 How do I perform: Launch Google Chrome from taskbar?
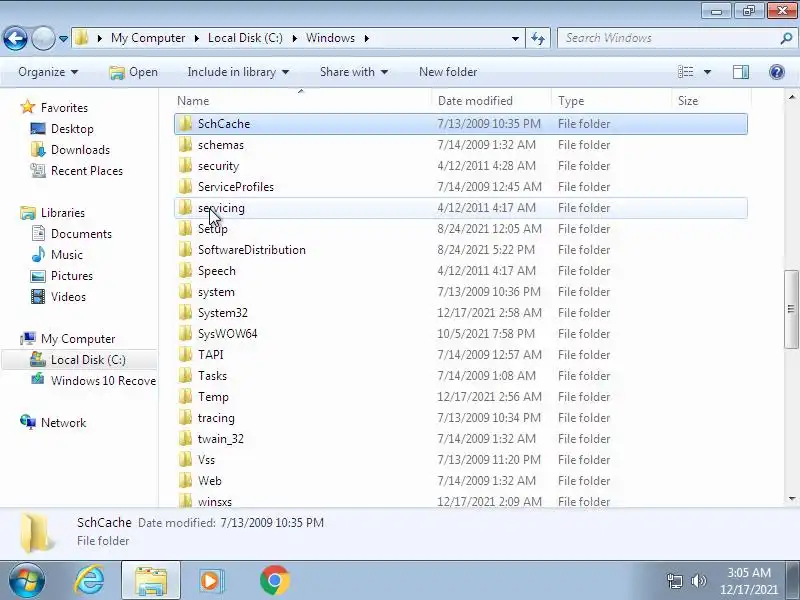(x=274, y=581)
